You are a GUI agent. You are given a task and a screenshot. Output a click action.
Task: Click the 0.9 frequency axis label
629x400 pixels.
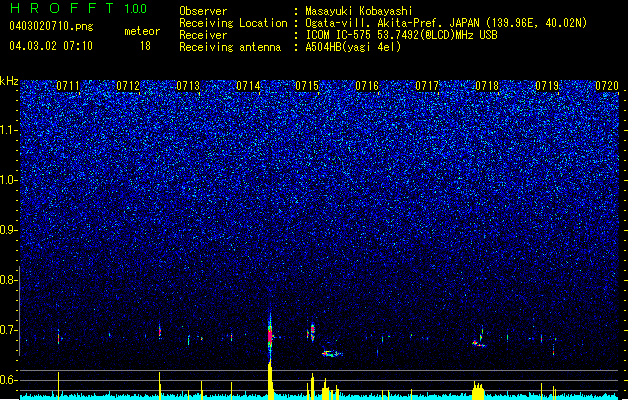click(x=9, y=230)
